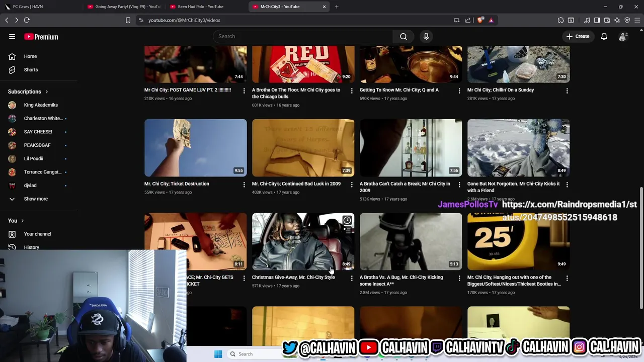Open YouTube notifications bell
Screen dimensions: 644x362
(x=604, y=36)
